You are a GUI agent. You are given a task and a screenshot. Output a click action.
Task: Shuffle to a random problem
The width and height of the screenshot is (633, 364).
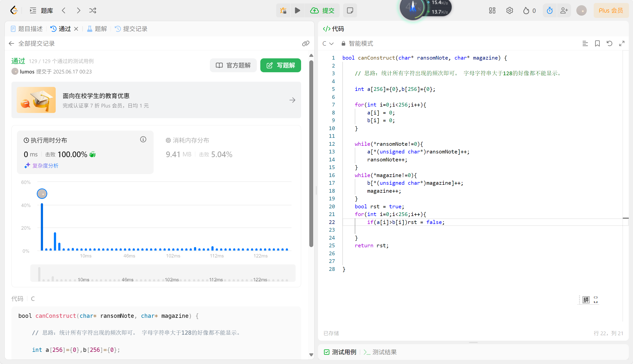point(92,10)
